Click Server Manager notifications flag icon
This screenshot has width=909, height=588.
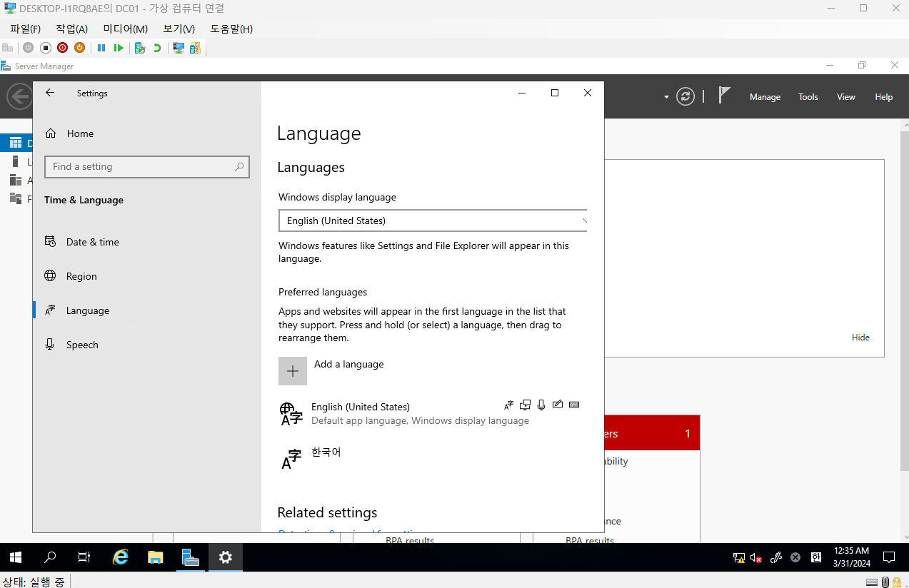tap(724, 95)
